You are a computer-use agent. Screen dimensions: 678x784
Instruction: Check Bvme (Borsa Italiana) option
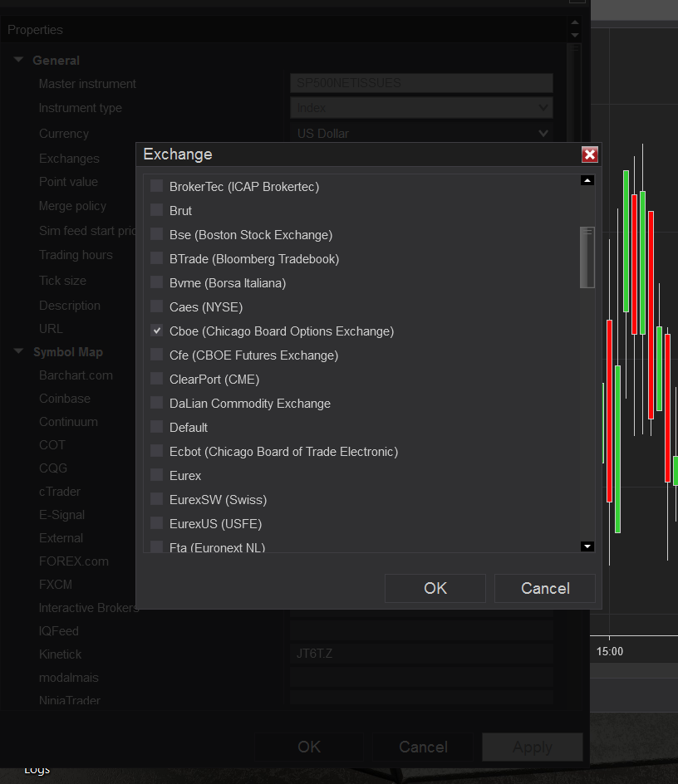[156, 282]
